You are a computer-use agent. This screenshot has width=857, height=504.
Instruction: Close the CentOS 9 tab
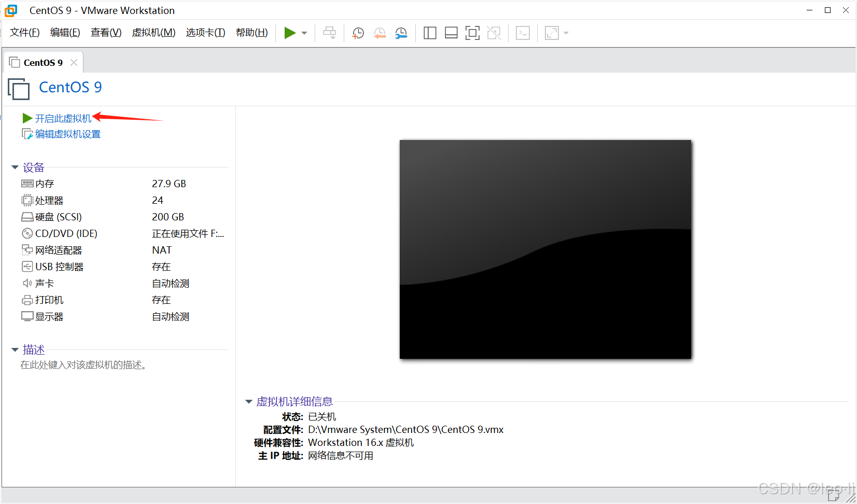[x=74, y=63]
